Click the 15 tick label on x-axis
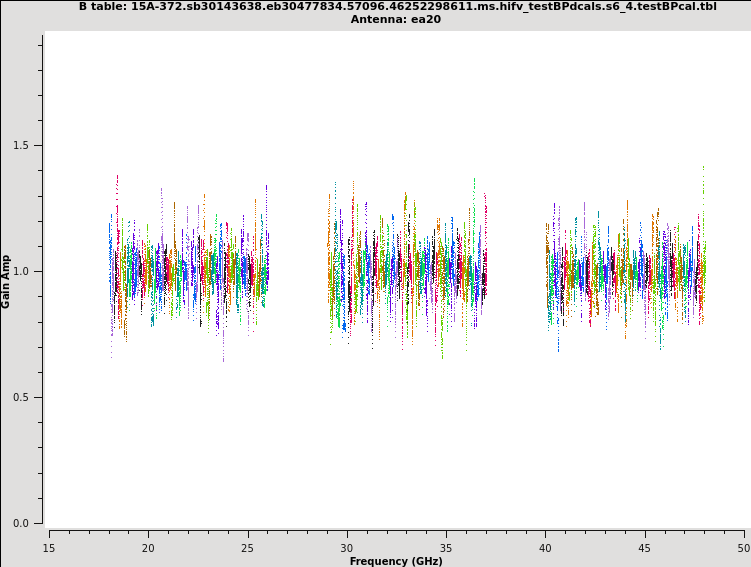 [x=49, y=548]
